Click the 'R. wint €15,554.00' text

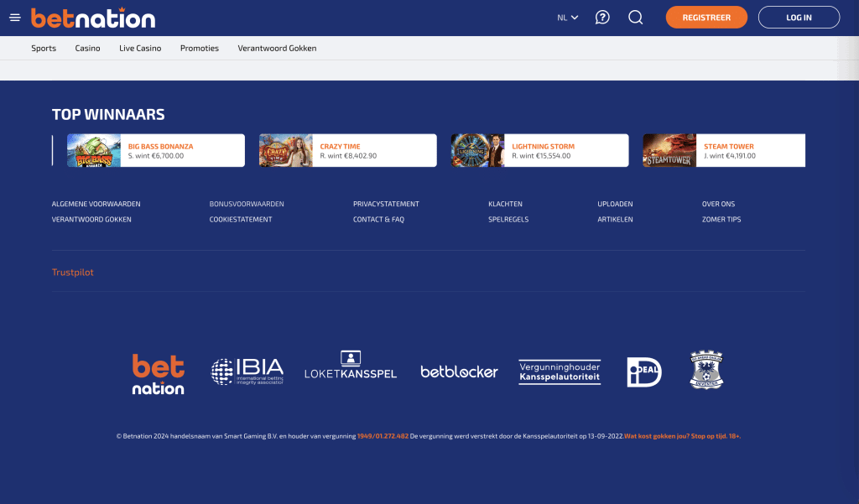[541, 156]
